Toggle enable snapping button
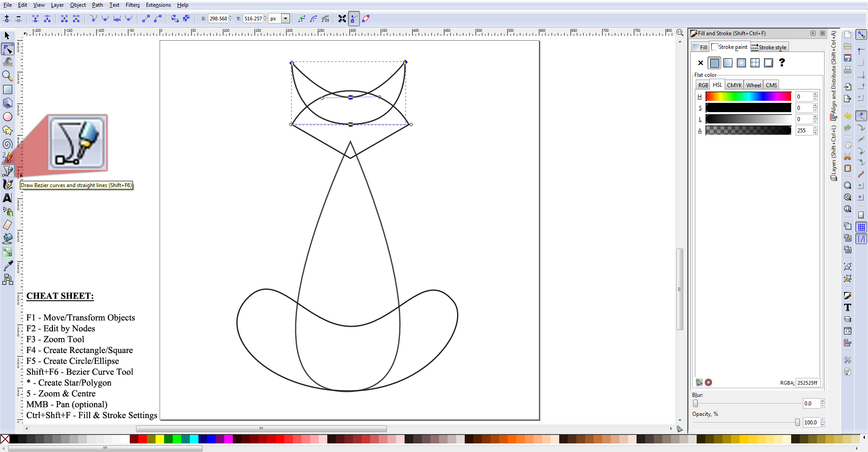This screenshot has height=452, width=868. [861, 34]
